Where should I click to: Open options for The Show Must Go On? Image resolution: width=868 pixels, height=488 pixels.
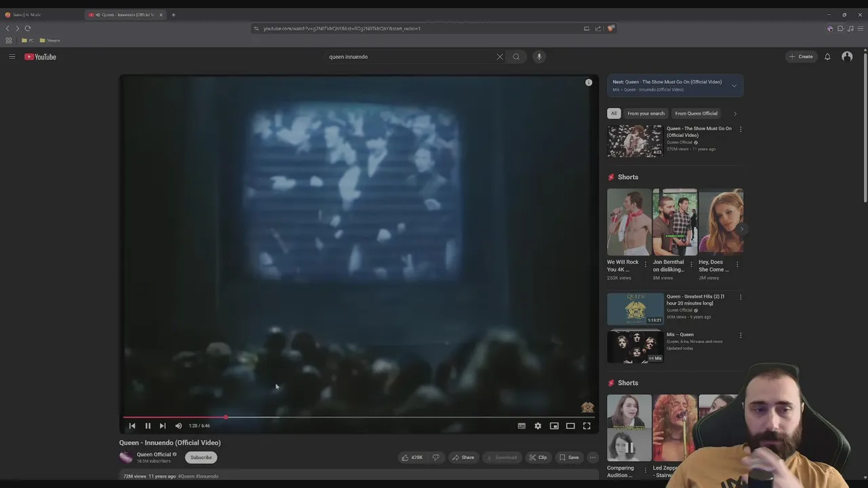741,129
